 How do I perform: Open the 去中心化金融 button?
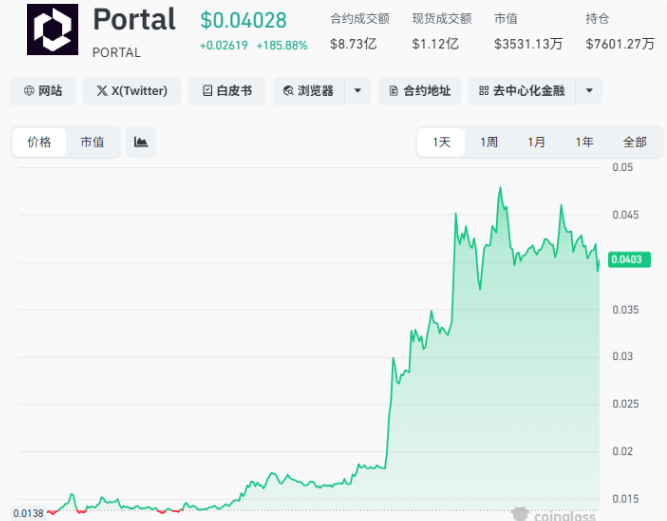[522, 91]
